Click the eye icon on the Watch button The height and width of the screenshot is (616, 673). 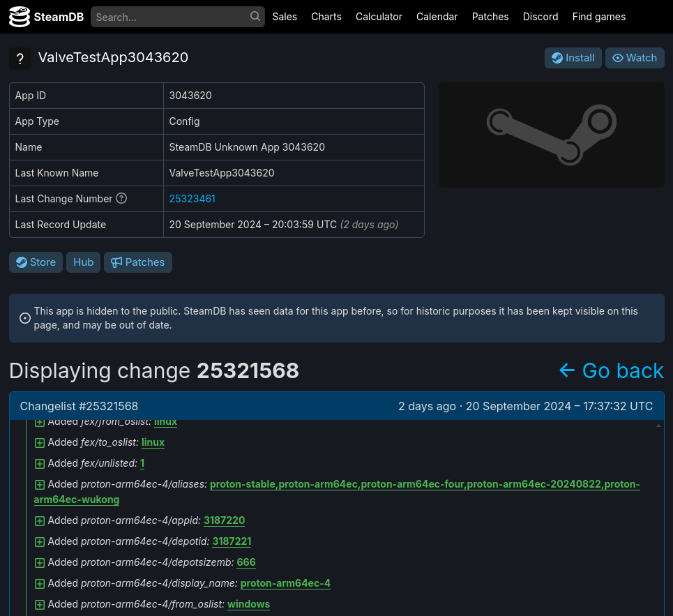pyautogui.click(x=618, y=58)
